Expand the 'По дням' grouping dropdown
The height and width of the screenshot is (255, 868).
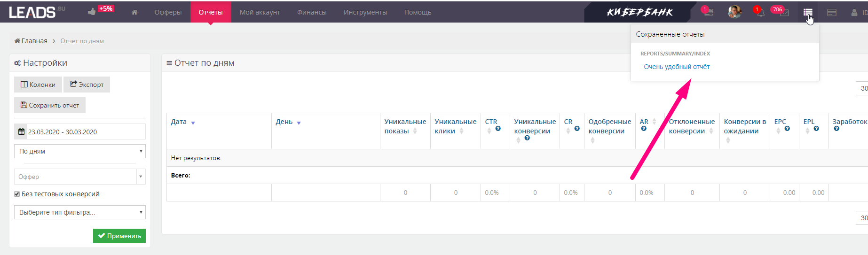[x=80, y=151]
